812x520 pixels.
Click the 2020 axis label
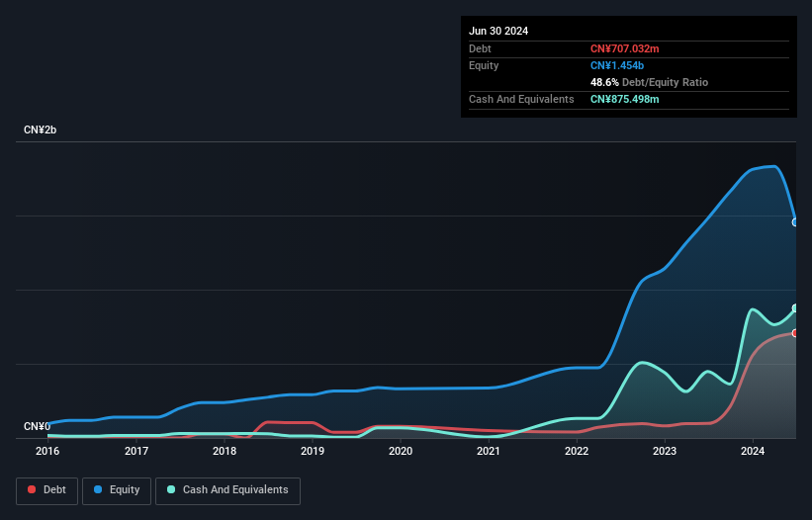point(401,451)
